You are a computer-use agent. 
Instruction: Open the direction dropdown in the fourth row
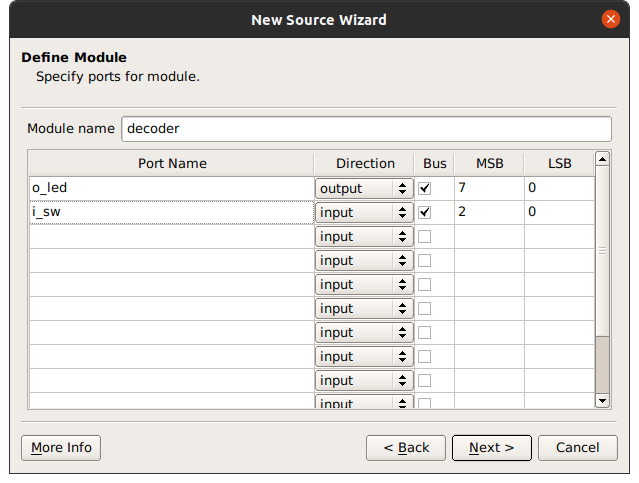tap(364, 260)
